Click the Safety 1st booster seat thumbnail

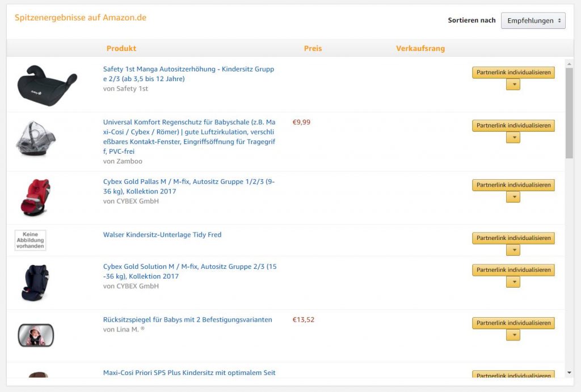click(47, 85)
